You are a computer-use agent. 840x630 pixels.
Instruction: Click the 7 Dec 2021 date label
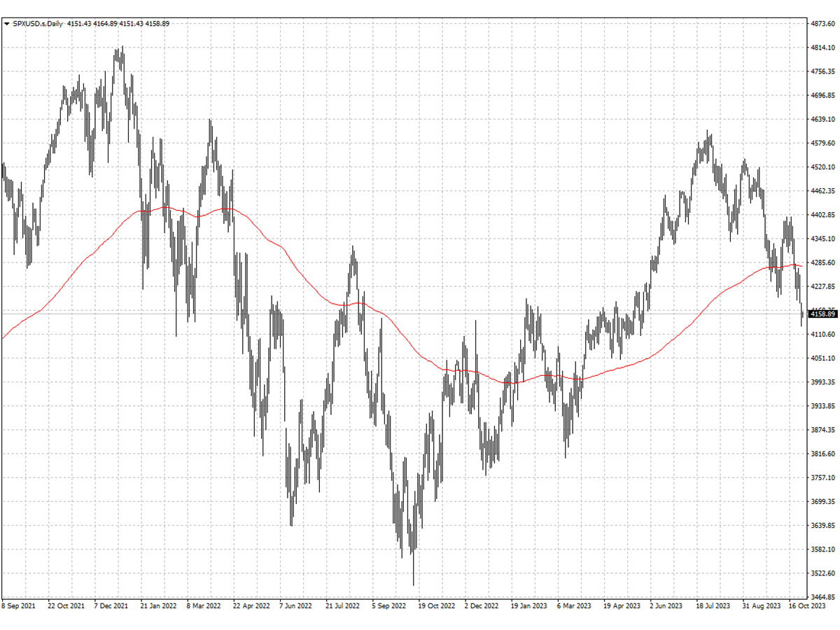111,605
